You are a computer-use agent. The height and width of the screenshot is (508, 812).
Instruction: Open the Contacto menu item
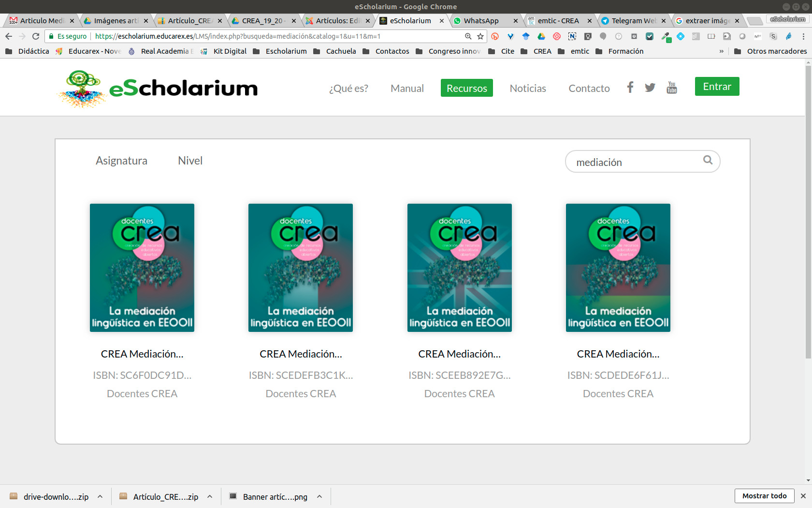589,88
